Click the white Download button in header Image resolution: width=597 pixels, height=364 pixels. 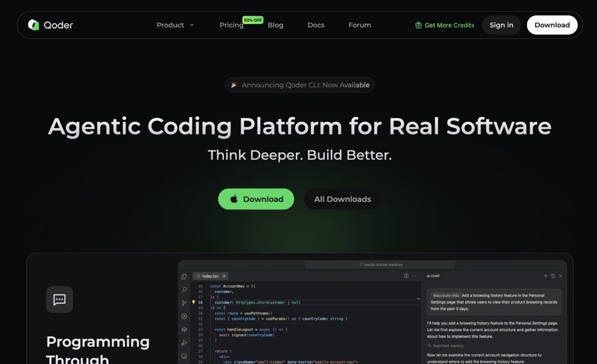pyautogui.click(x=552, y=25)
